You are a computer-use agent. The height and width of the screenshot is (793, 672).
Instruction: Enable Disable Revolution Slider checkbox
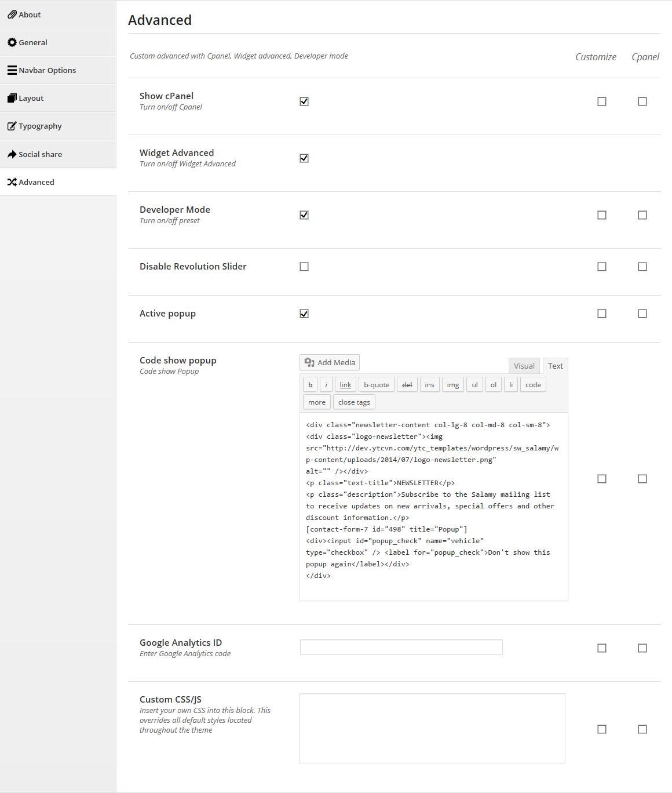(304, 267)
